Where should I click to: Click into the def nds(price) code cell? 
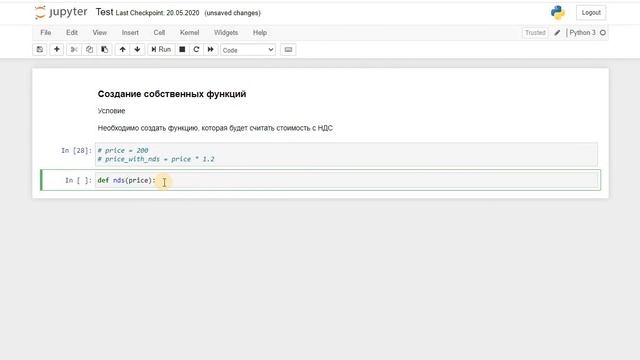[x=347, y=180]
